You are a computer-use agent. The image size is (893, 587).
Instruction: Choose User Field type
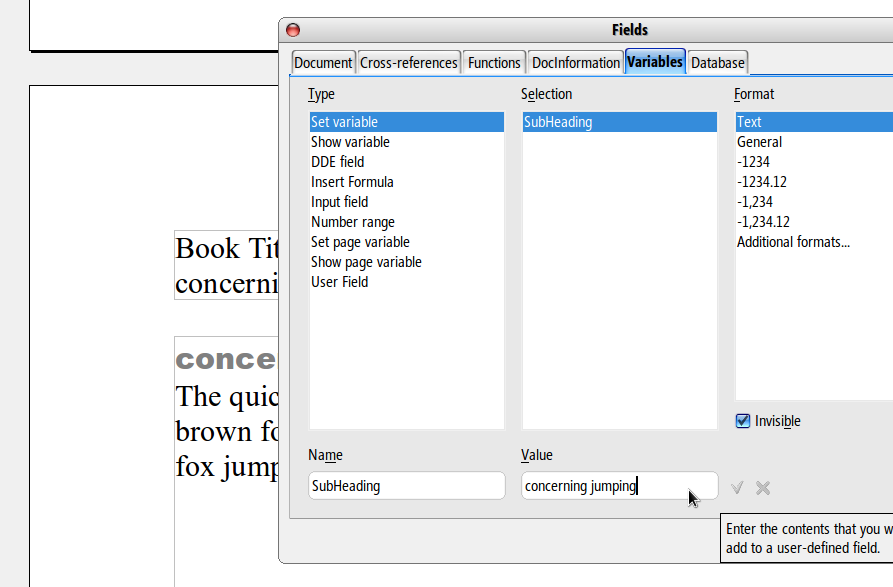(x=339, y=282)
